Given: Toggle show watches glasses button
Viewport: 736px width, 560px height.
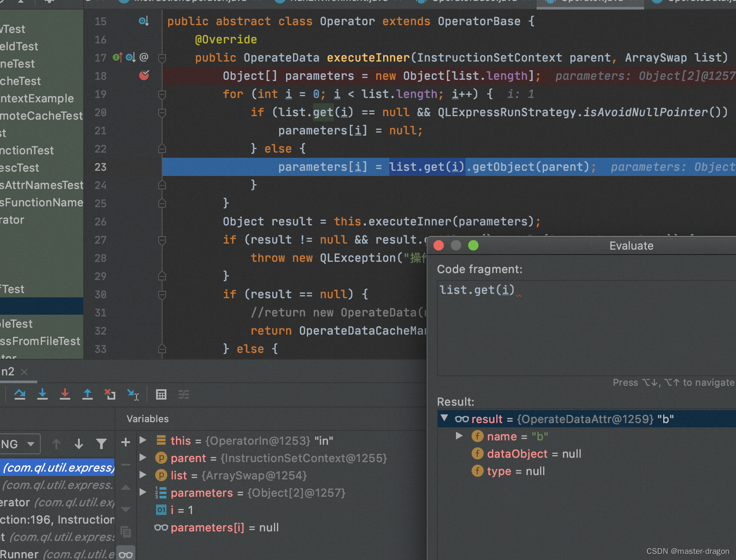Looking at the screenshot, I should click(x=126, y=554).
